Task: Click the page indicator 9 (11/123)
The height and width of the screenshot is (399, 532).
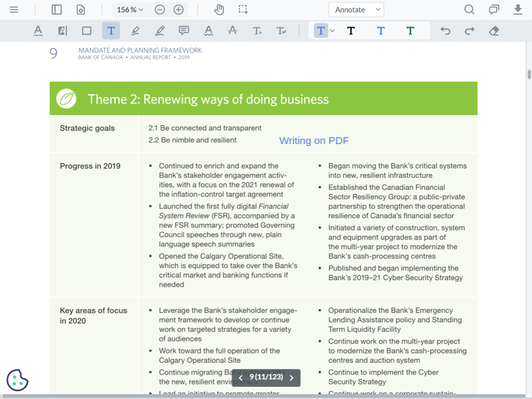Action: coord(266,377)
